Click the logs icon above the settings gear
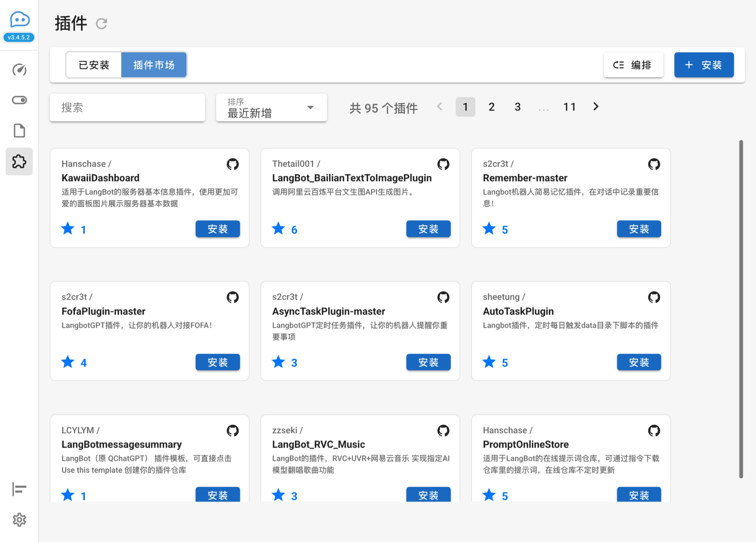Viewport: 756px width, 542px height. tap(19, 489)
